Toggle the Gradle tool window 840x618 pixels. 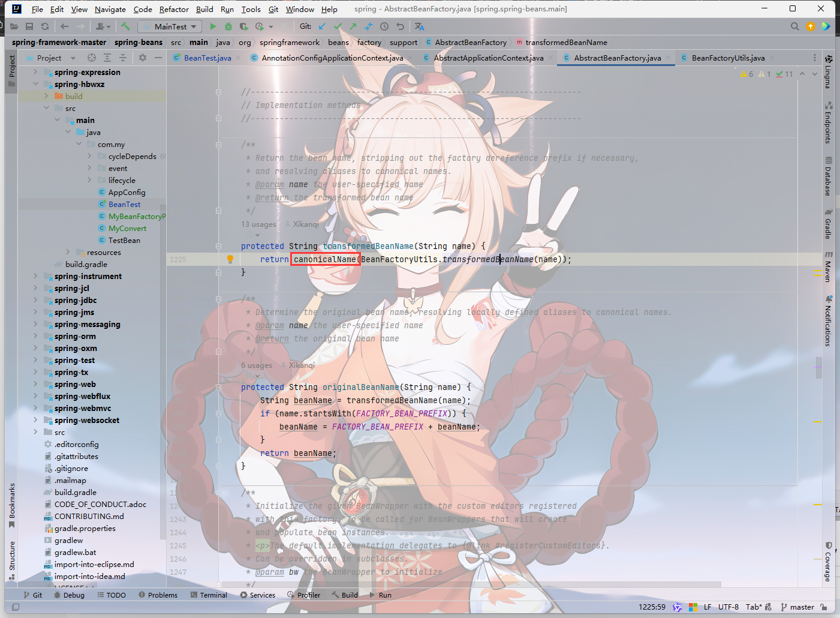828,224
